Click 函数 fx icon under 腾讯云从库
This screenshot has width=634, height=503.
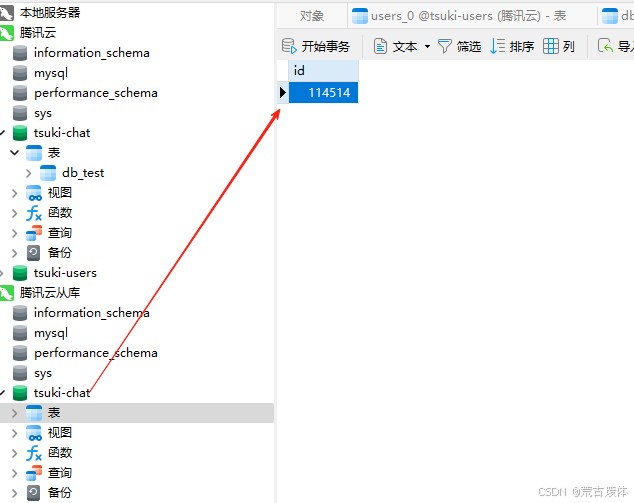34,453
